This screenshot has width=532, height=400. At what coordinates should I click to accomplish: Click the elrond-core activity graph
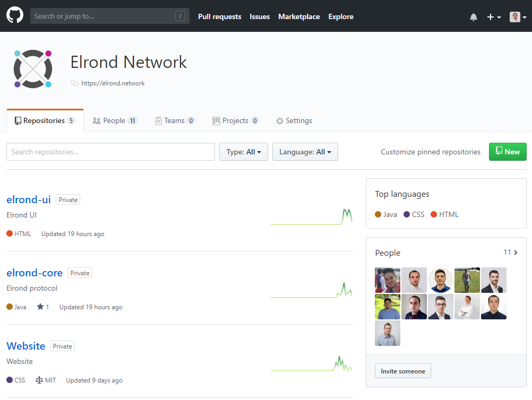pos(312,290)
